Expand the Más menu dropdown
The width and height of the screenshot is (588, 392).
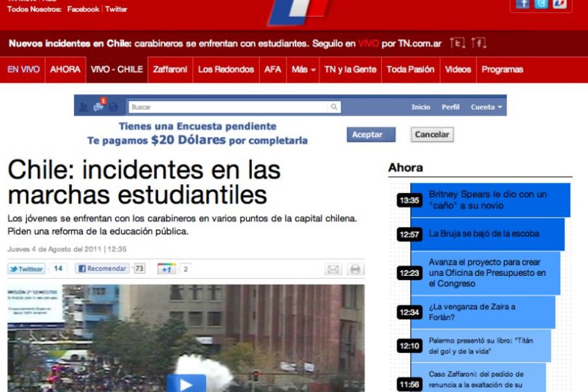pos(303,70)
